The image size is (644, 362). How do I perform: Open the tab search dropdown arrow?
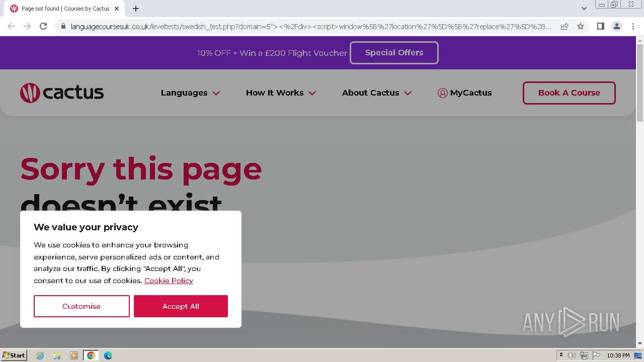coord(584,9)
